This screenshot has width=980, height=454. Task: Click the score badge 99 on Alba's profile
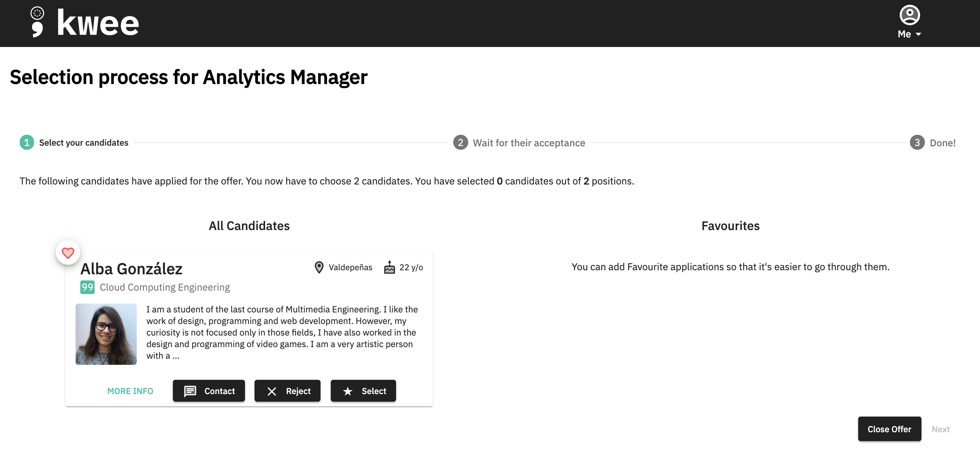pos(87,287)
